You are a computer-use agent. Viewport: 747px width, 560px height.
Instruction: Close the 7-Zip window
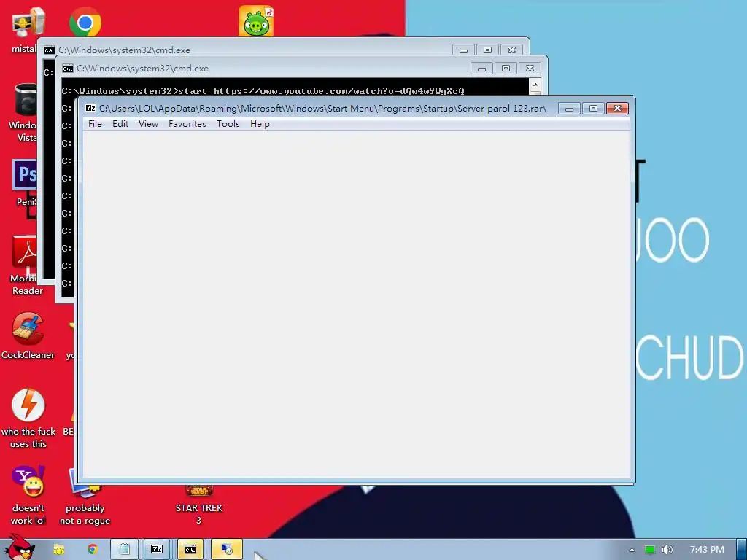click(617, 109)
